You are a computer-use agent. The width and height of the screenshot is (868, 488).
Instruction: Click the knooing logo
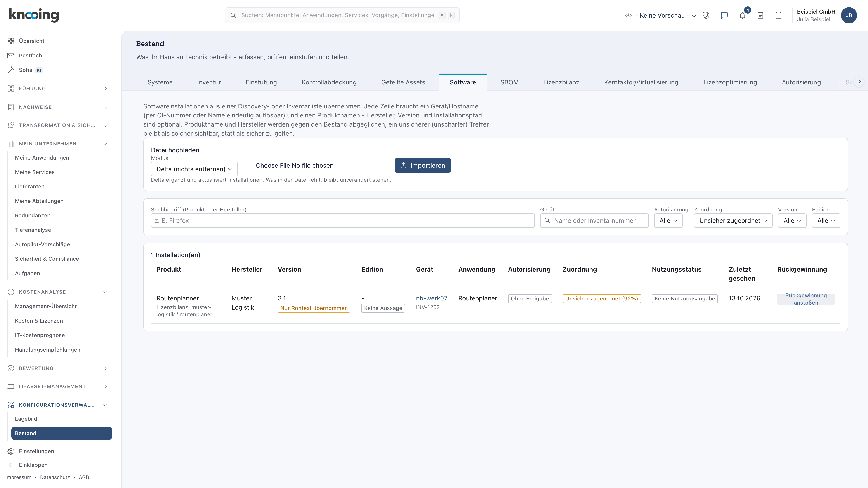point(34,15)
